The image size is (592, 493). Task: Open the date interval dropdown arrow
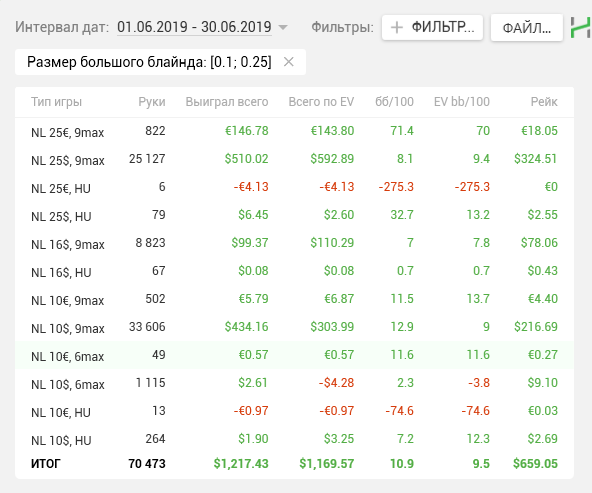pos(283,28)
